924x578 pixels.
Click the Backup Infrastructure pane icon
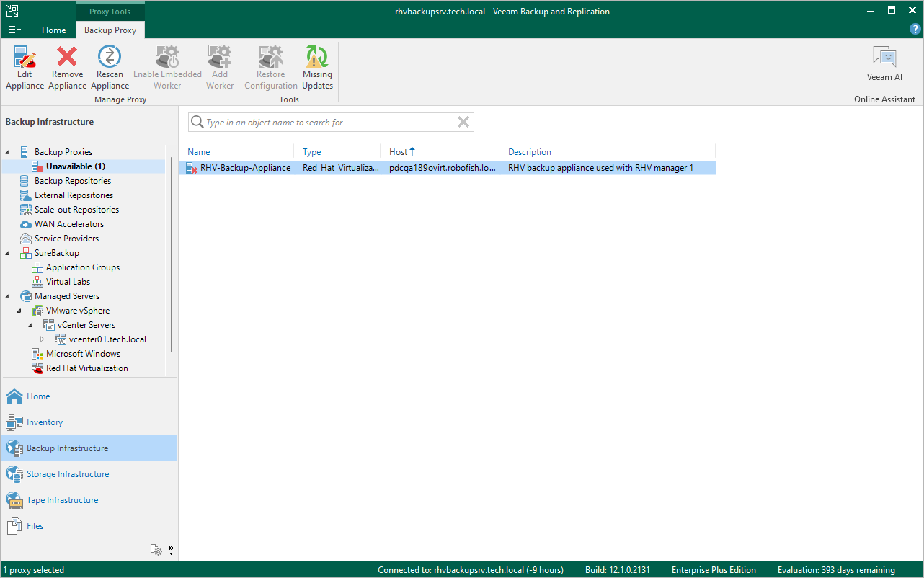(x=14, y=448)
